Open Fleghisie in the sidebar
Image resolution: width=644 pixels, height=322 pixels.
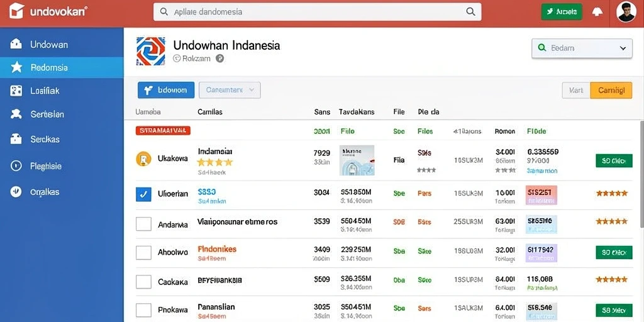click(62, 166)
